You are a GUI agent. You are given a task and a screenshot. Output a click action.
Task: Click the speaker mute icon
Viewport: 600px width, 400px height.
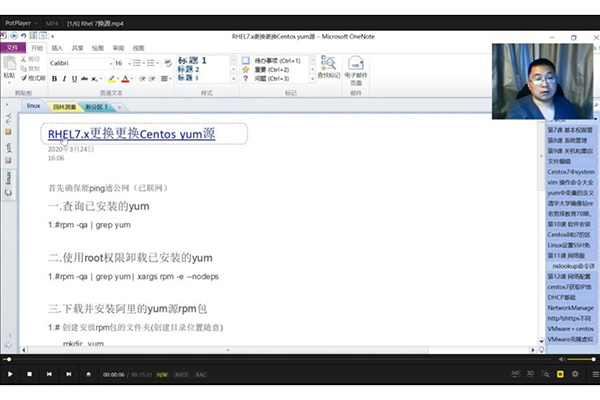pos(561,359)
